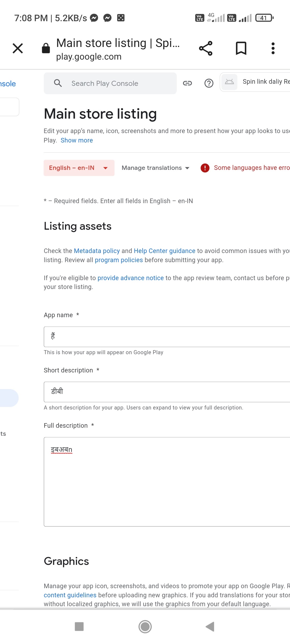Open the help question mark icon
The height and width of the screenshot is (644, 290).
(209, 83)
